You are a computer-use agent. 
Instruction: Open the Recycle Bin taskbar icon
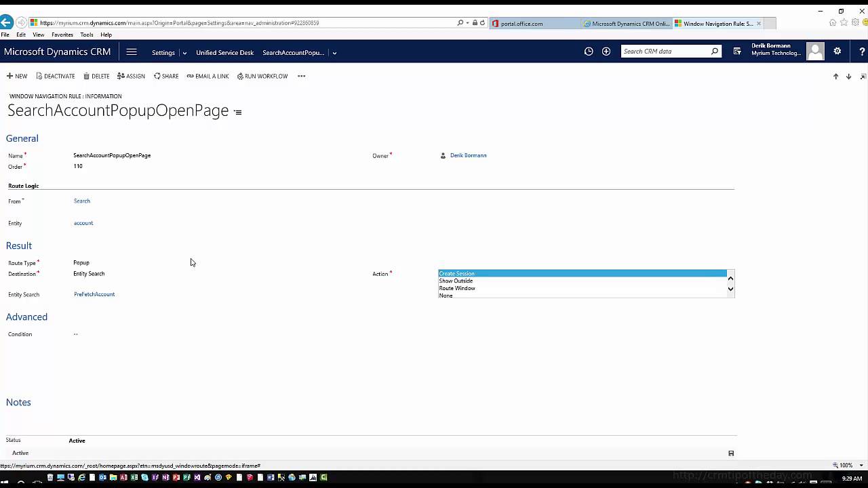[50, 478]
